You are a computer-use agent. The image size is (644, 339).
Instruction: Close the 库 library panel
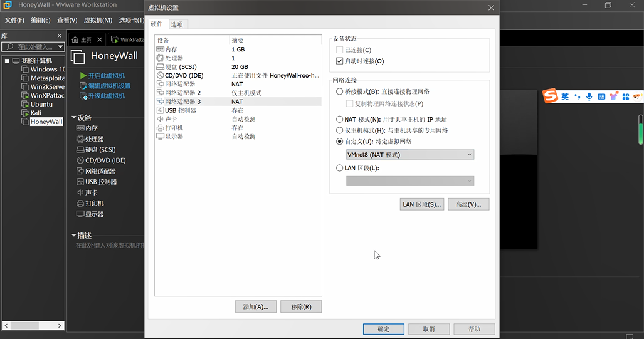point(60,36)
